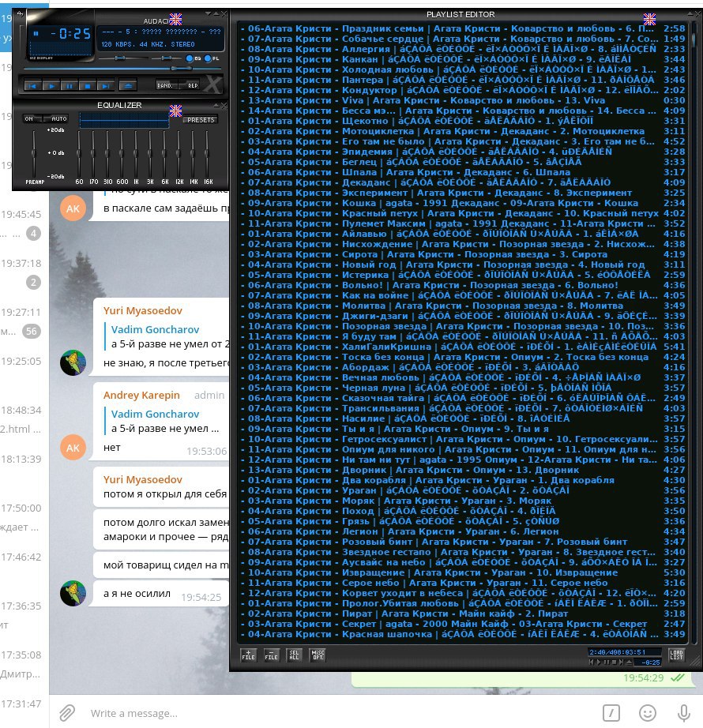Toggle the EQ equalizer window button
Screen dimensions: 703x728
(194, 58)
